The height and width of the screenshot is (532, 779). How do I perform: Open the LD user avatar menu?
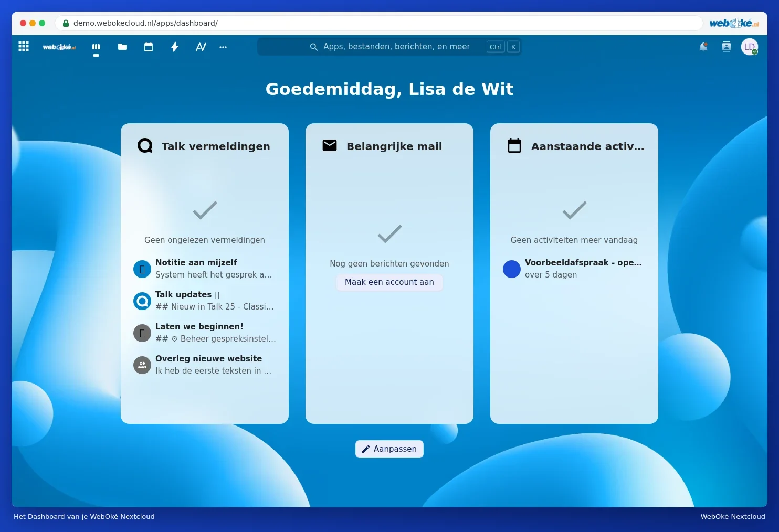750,47
